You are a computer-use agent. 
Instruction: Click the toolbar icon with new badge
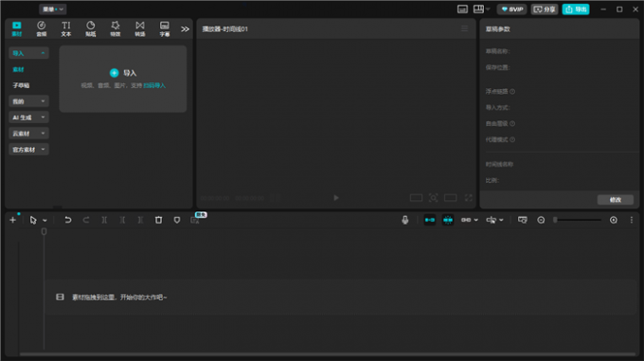[195, 220]
